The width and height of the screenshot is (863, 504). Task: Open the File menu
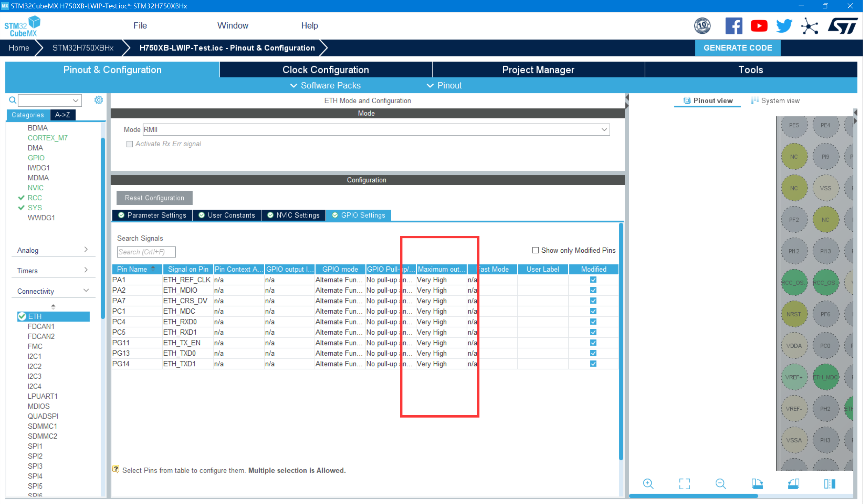pyautogui.click(x=140, y=26)
